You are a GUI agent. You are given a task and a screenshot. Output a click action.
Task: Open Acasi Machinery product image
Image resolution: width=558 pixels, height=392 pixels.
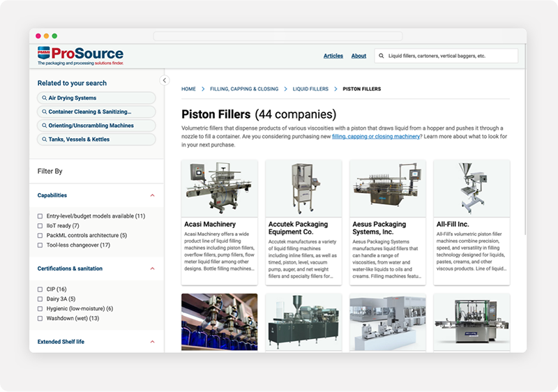click(220, 188)
